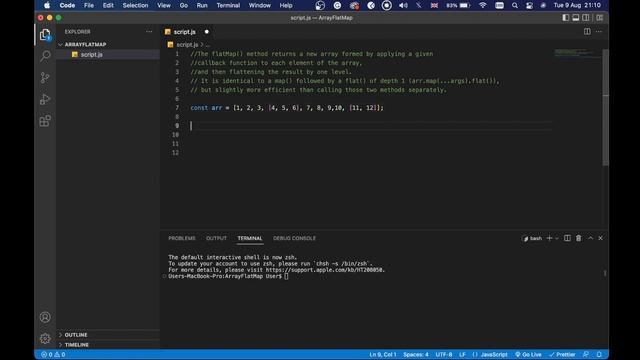This screenshot has width=640, height=360.
Task: Maximize the panel with the chevron up
Action: click(x=590, y=238)
